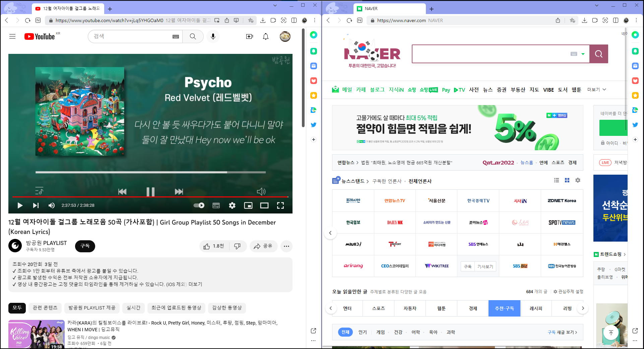Toggle subtitles in YouTube player
Image resolution: width=644 pixels, height=349 pixels.
[216, 205]
